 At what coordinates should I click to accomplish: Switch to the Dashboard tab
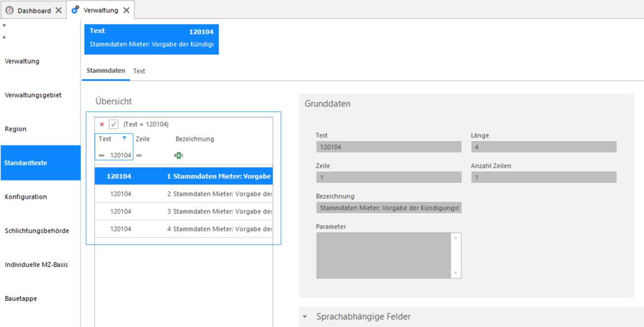click(x=34, y=10)
